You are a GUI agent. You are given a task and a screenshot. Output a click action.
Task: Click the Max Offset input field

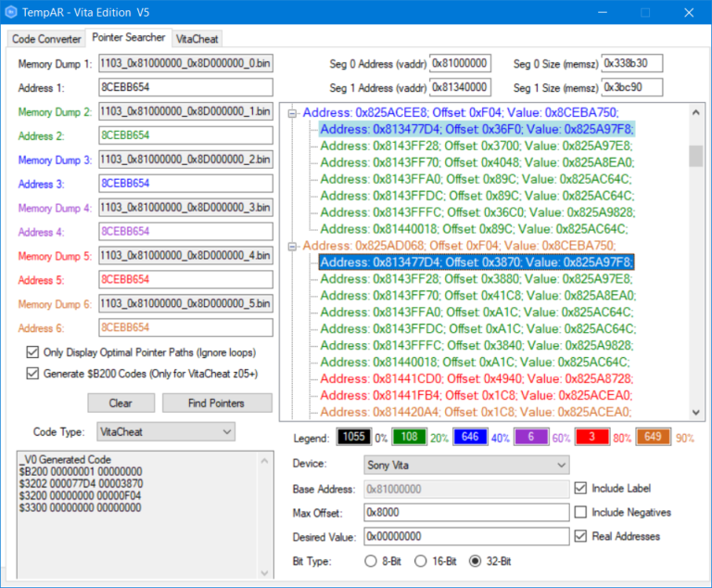pos(466,512)
